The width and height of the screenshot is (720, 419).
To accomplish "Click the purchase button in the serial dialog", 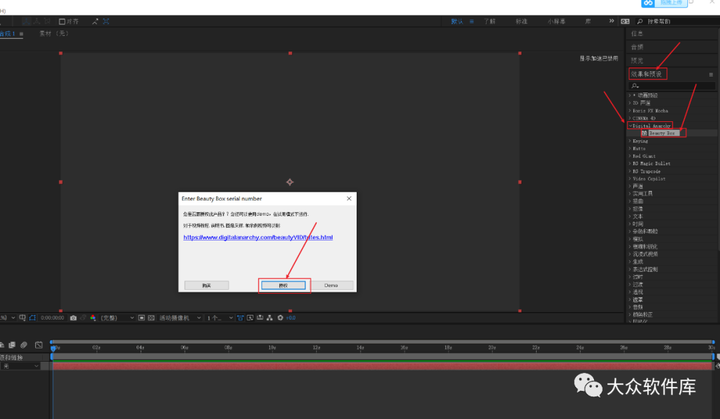I will point(207,285).
